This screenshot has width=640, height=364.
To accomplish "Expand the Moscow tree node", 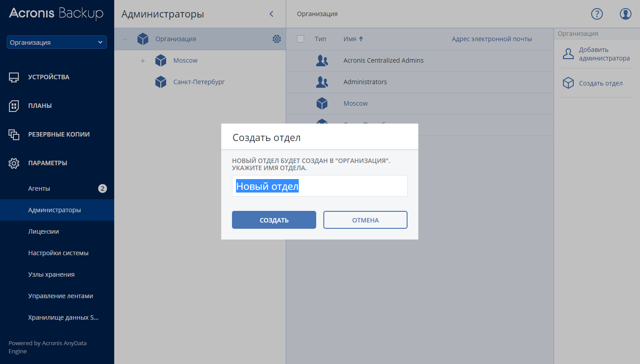I will pos(142,60).
